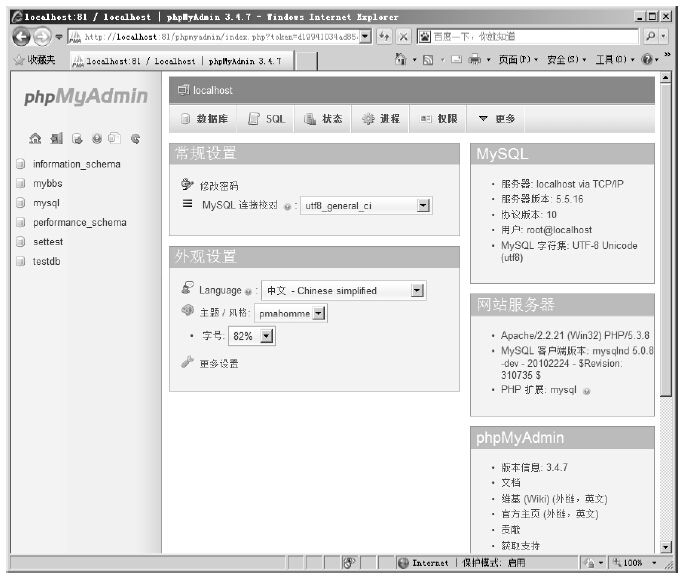The image size is (684, 578).
Task: Open the zoom level 100% dropdown
Action: tap(654, 563)
